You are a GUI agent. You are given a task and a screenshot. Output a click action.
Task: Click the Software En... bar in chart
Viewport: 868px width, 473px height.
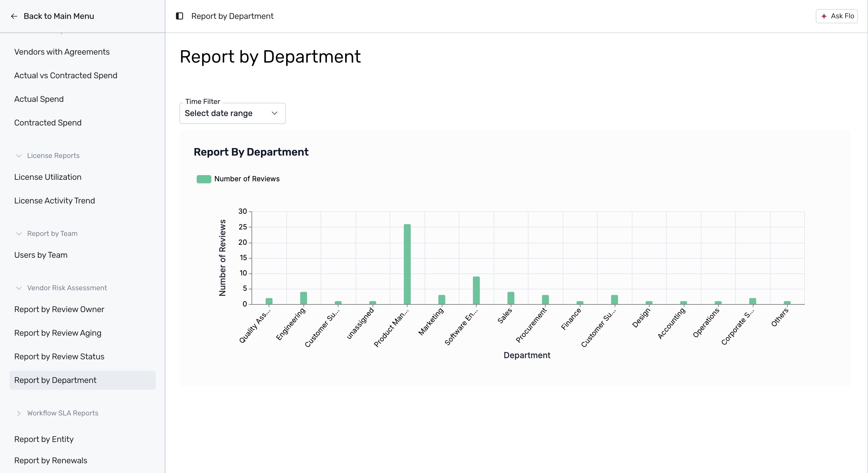pyautogui.click(x=476, y=291)
